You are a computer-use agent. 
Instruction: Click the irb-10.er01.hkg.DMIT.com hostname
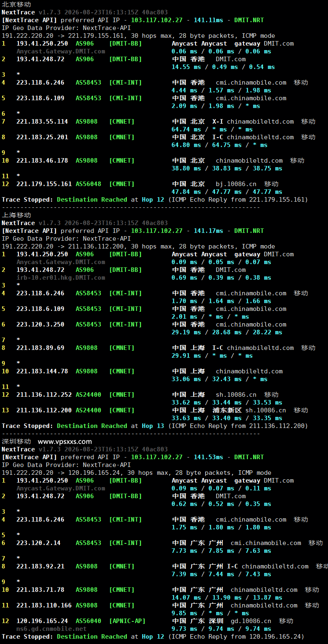click(61, 278)
